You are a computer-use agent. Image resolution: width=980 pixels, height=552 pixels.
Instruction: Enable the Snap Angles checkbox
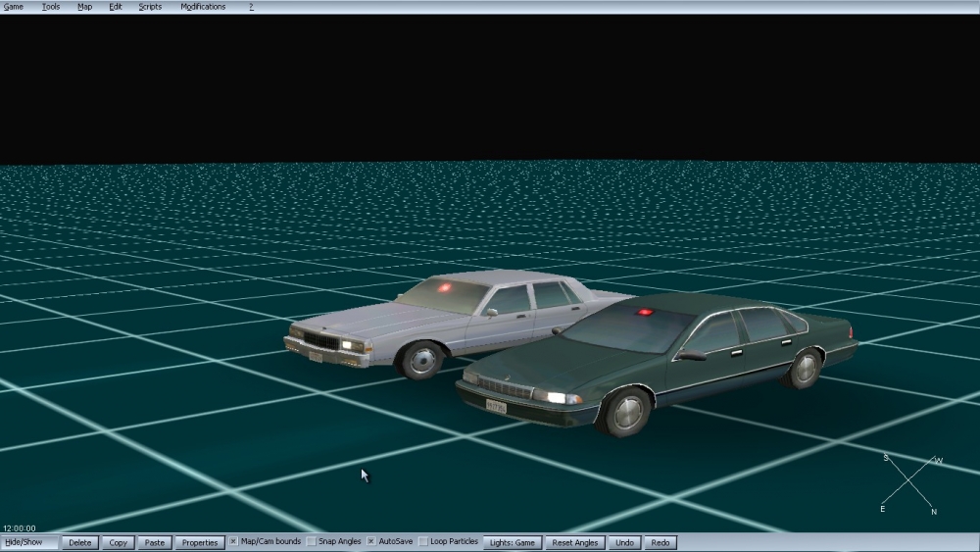click(312, 542)
